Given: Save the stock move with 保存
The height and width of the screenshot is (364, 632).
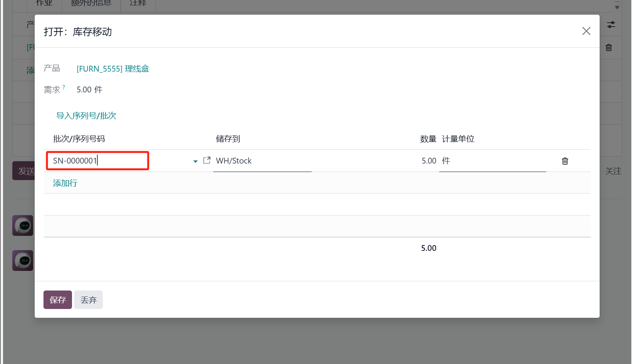Looking at the screenshot, I should point(58,300).
